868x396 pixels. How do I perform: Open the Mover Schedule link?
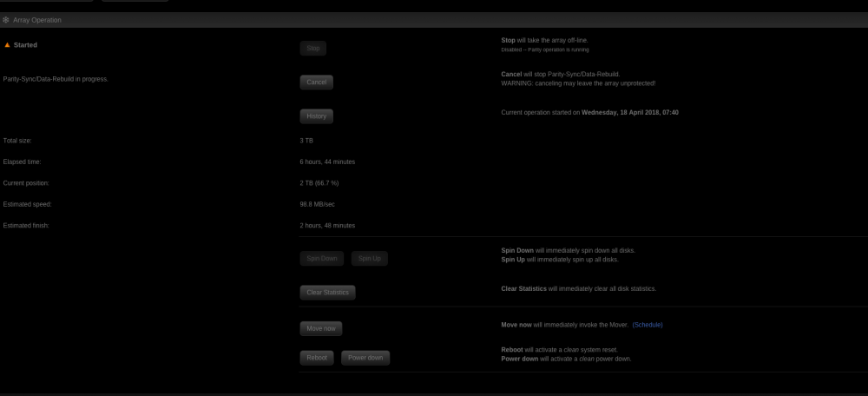point(648,325)
